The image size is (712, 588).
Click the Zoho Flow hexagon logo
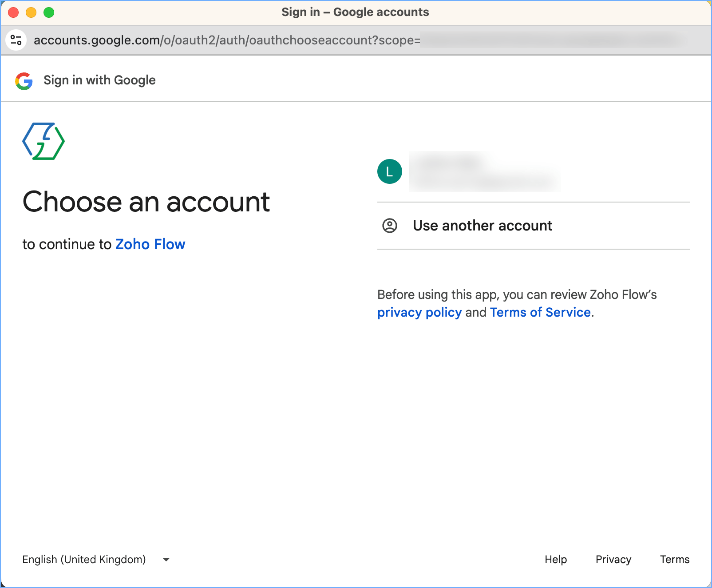pos(44,141)
